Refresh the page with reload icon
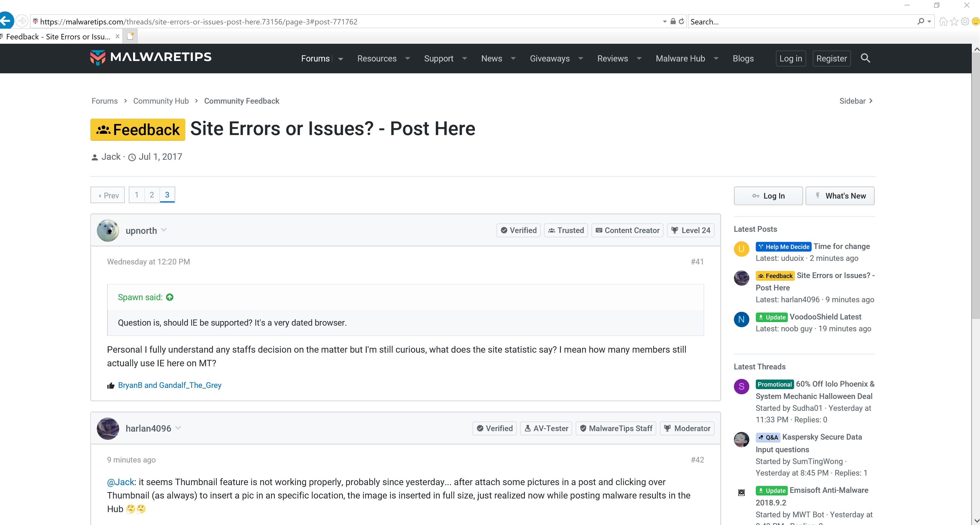The height and width of the screenshot is (525, 980). [x=681, y=21]
